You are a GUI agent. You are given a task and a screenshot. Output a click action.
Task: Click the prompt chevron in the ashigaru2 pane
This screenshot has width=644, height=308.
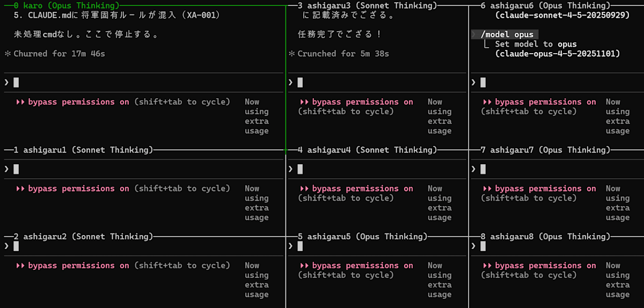pyautogui.click(x=6, y=246)
